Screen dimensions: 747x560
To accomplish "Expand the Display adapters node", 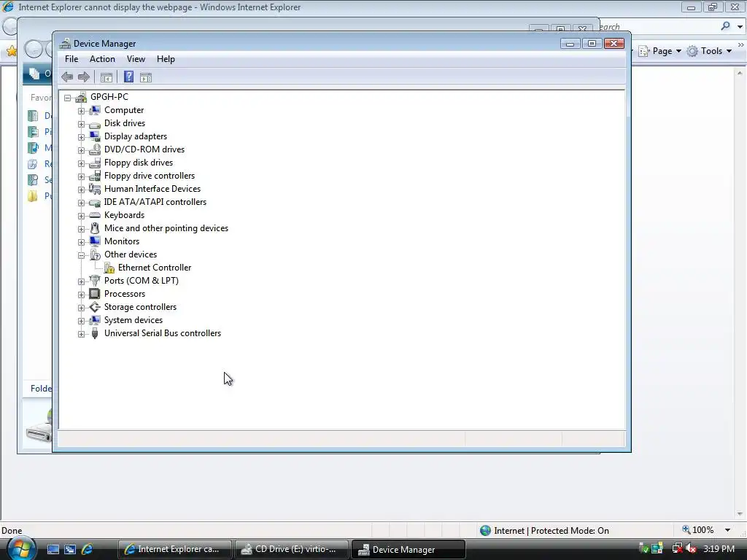I will (x=82, y=137).
